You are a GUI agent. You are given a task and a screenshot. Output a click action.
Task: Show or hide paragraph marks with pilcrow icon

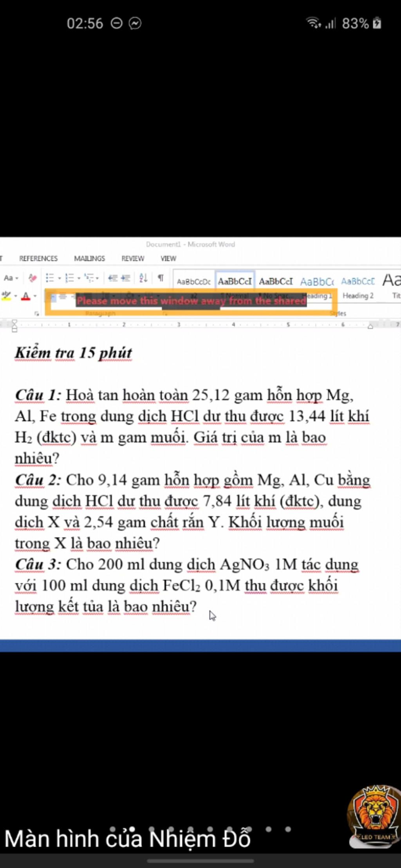point(161,278)
